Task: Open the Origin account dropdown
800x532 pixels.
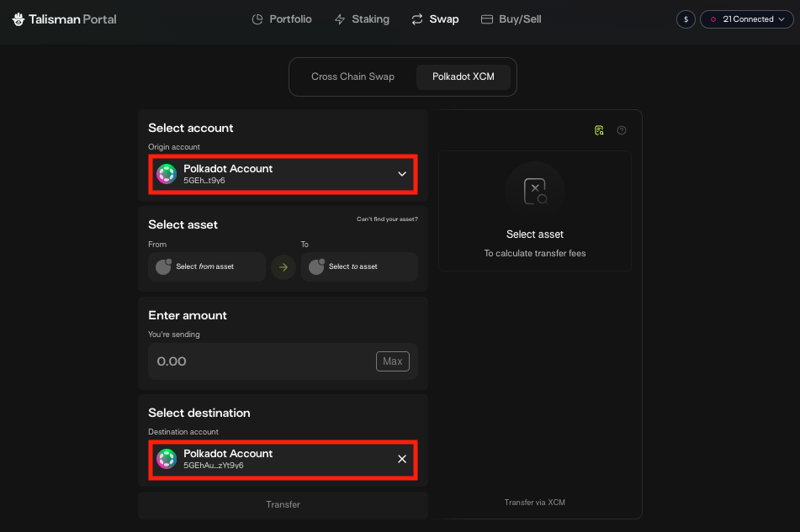Action: click(283, 174)
